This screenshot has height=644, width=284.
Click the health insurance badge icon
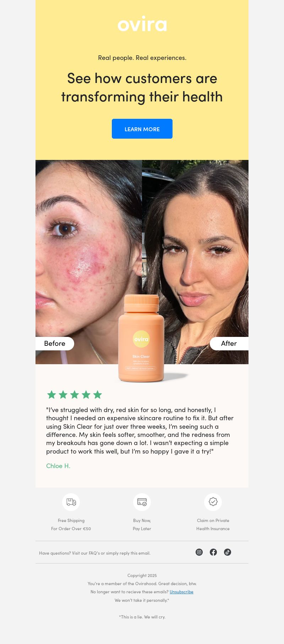point(213,502)
